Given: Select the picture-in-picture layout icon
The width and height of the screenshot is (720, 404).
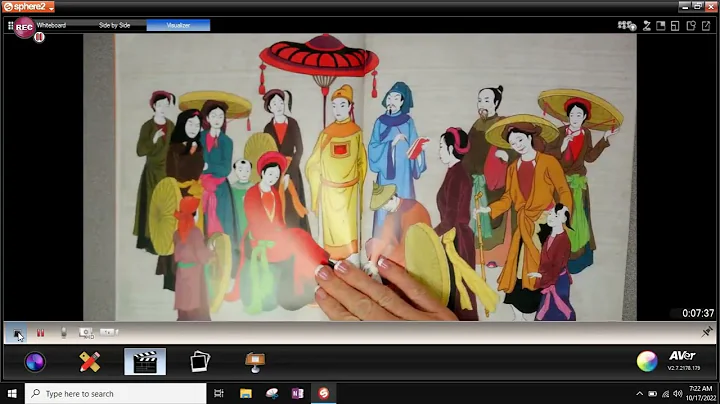Looking at the screenshot, I should [x=661, y=26].
